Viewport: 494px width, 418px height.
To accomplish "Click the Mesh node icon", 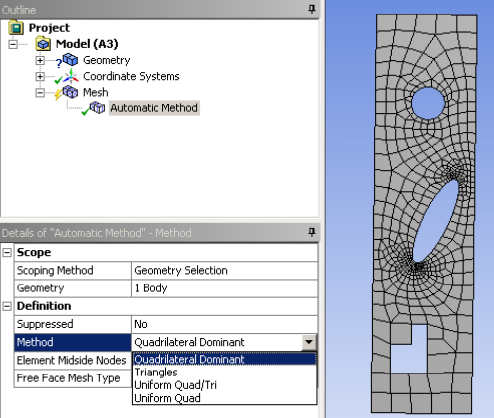I will 70,92.
